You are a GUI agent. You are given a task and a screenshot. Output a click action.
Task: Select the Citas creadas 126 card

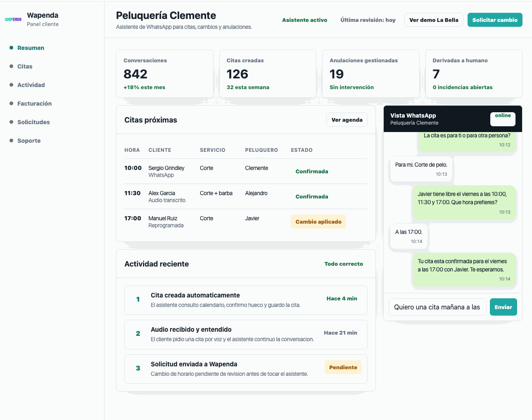268,74
